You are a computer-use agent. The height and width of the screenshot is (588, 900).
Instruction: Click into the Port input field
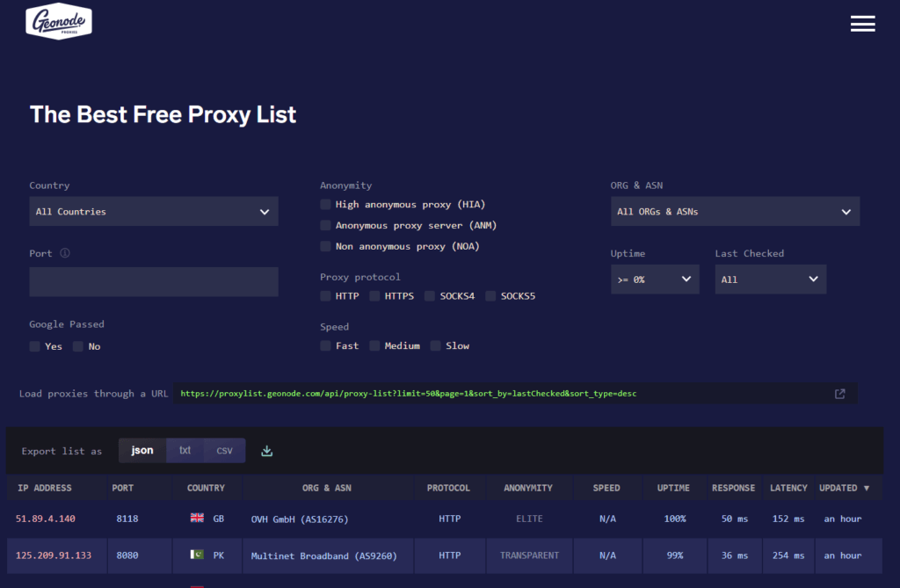pyautogui.click(x=154, y=282)
